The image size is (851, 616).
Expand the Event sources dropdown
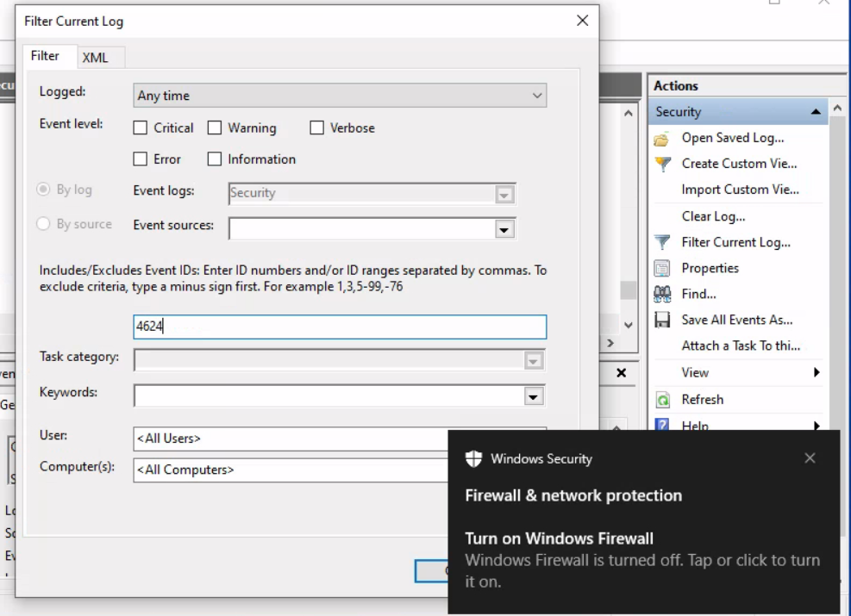coord(504,229)
